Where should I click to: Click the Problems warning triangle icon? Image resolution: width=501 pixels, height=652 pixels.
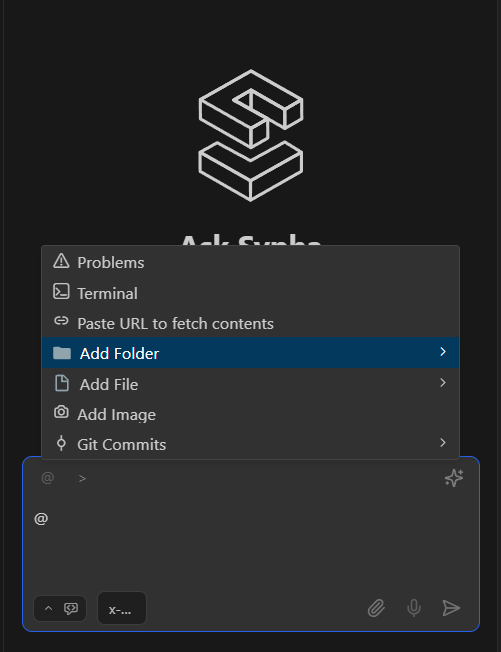(61, 261)
